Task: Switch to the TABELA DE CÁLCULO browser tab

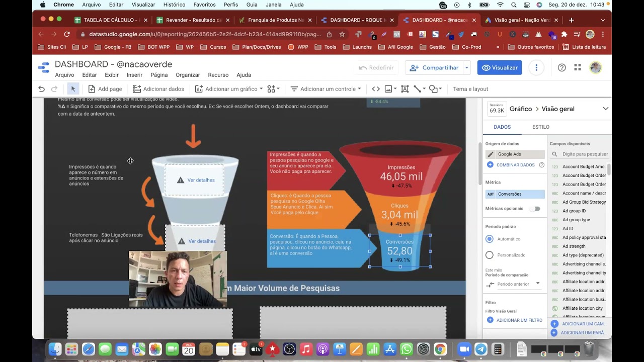Action: pyautogui.click(x=112, y=20)
